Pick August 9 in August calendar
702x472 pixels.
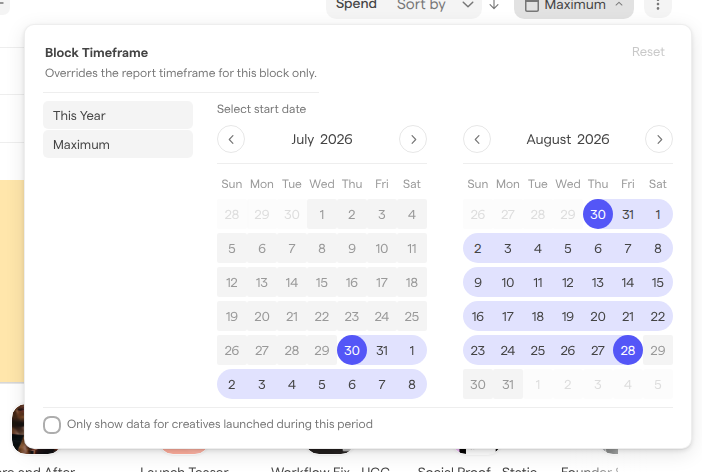coord(478,283)
